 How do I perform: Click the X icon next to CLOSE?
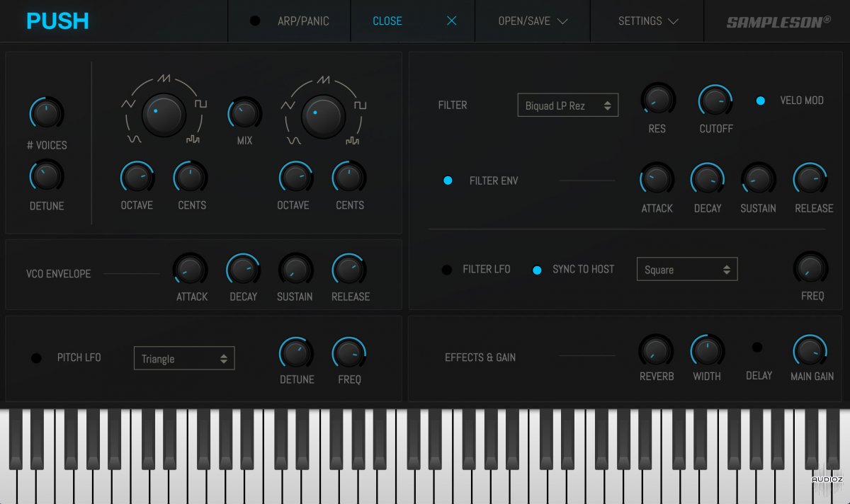tap(452, 21)
